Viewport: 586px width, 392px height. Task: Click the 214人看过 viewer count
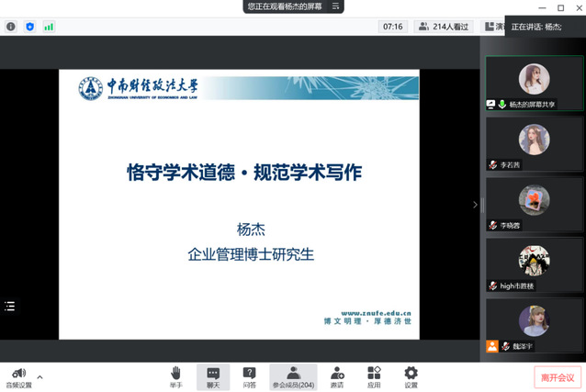point(444,27)
